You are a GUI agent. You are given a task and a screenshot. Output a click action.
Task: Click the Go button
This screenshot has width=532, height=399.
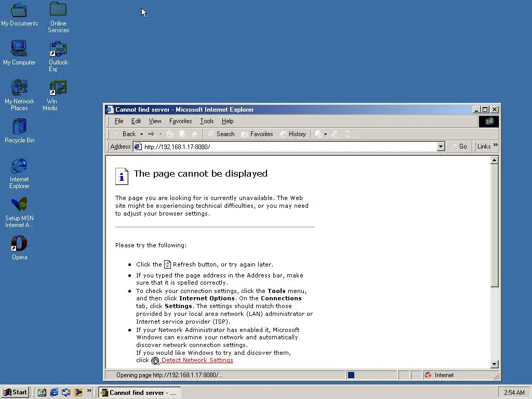(x=459, y=147)
